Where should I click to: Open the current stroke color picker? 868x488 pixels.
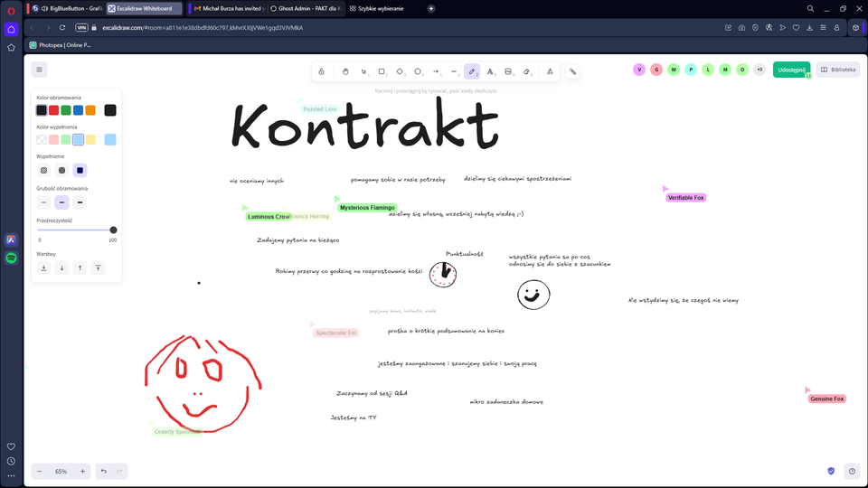pyautogui.click(x=110, y=110)
